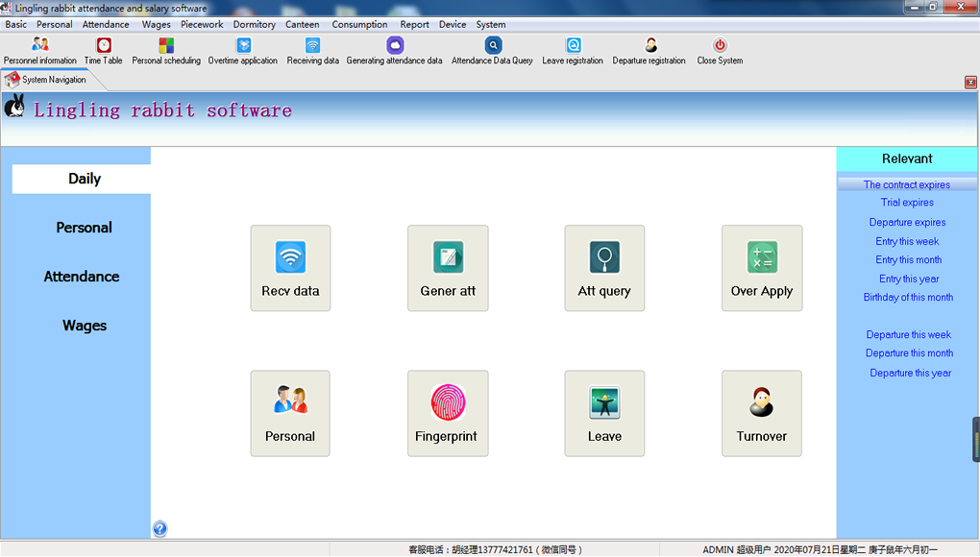Open the Wages menu in the menu bar

(156, 24)
